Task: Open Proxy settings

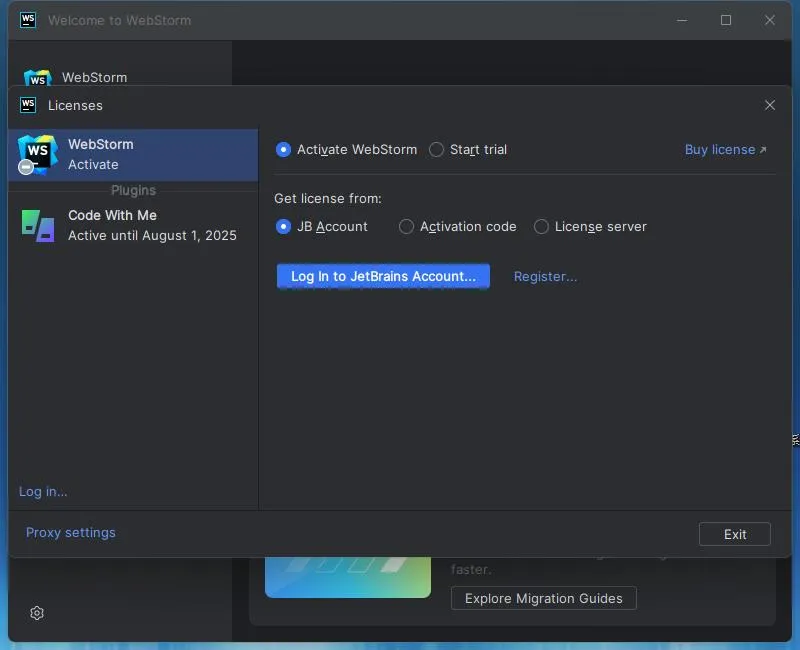Action: pyautogui.click(x=70, y=533)
